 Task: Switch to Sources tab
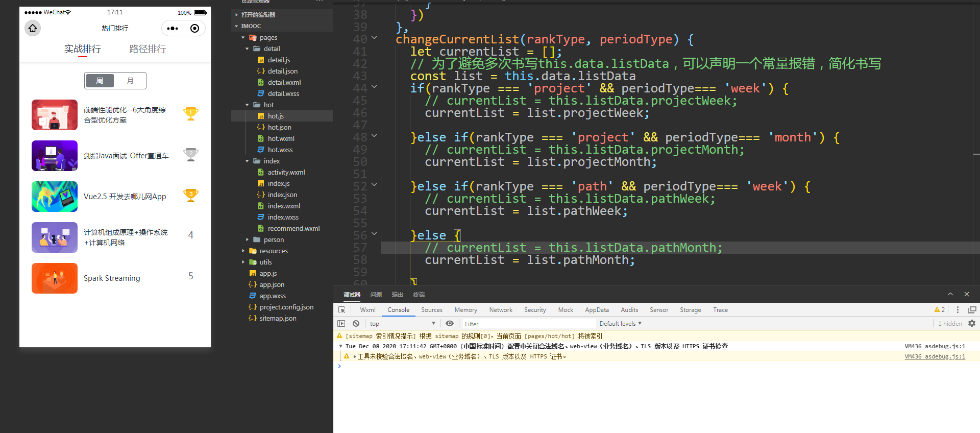tap(432, 310)
